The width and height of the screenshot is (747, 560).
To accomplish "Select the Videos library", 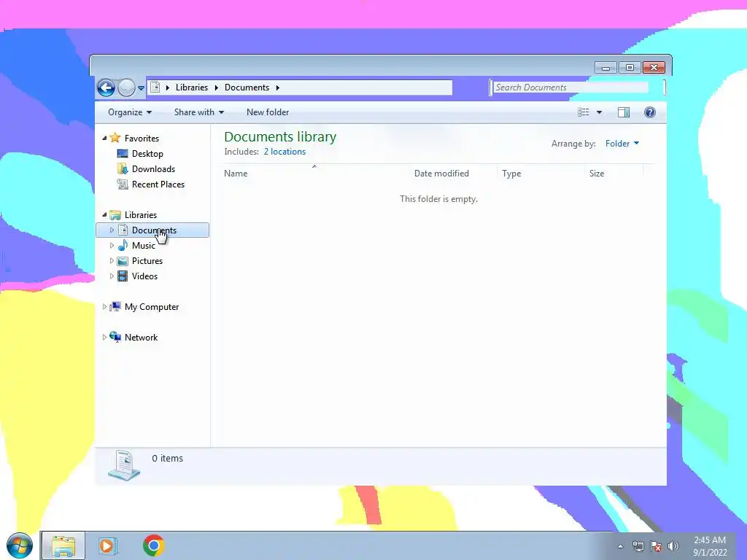I will [144, 276].
